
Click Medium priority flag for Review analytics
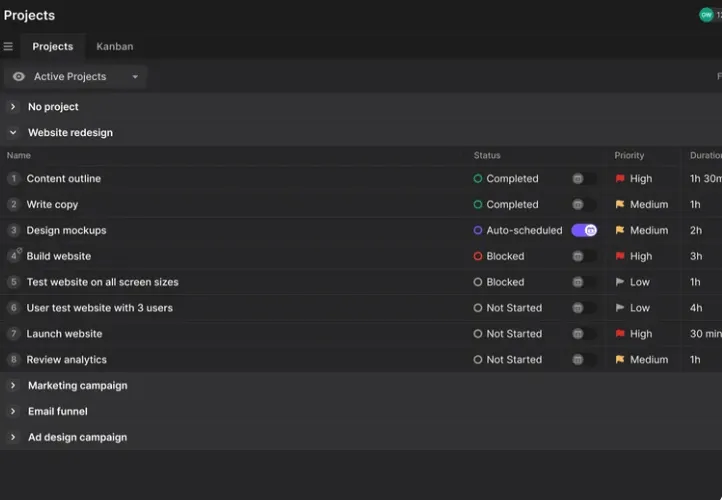click(620, 360)
